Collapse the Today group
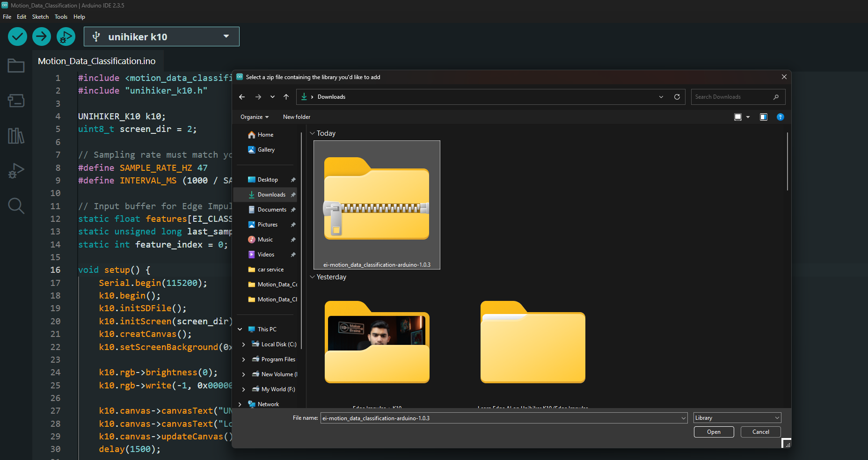 pos(312,133)
